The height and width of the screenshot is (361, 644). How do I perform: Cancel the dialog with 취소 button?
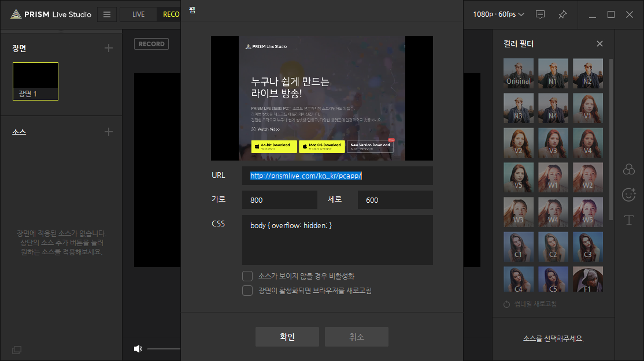coord(357,337)
